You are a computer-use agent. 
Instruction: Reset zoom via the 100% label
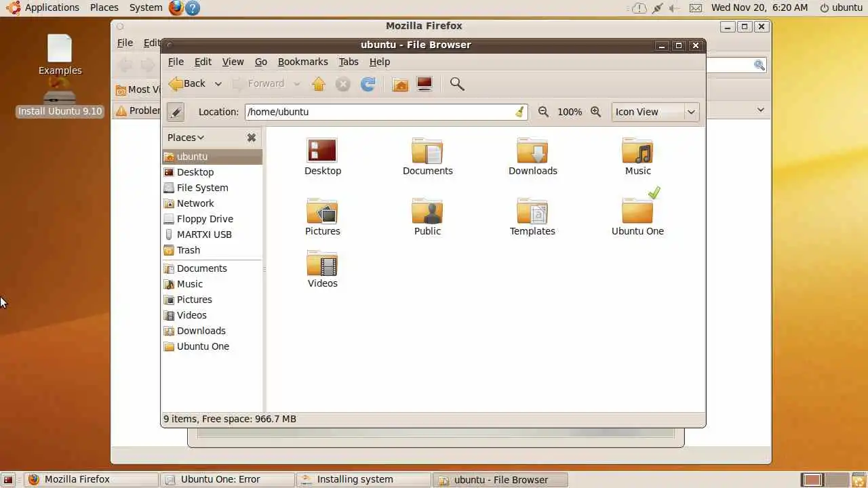pyautogui.click(x=570, y=112)
